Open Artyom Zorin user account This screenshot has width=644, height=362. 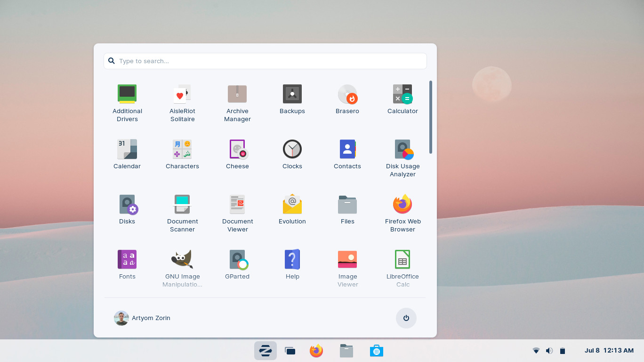tap(142, 318)
